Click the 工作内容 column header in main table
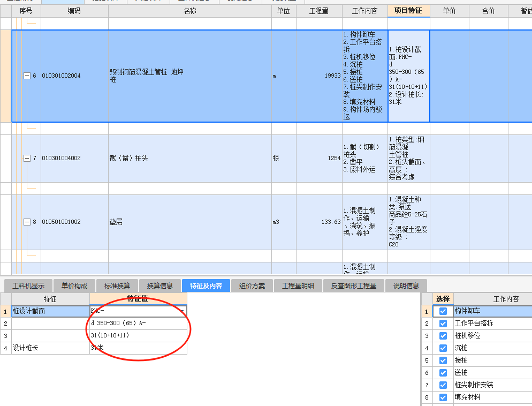This screenshot has height=406, width=532. pyautogui.click(x=364, y=11)
